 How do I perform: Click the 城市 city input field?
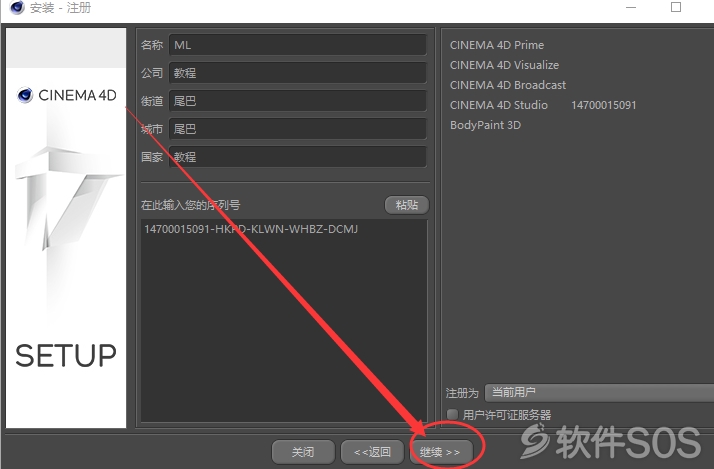(298, 129)
